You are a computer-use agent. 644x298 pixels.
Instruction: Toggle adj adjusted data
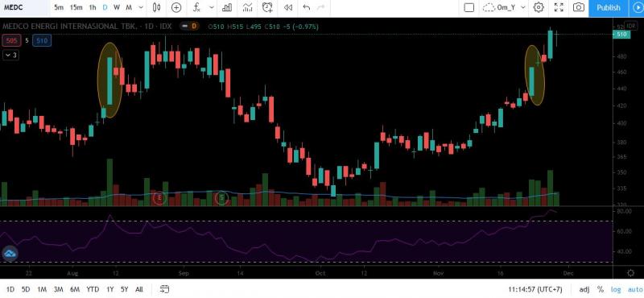584,289
